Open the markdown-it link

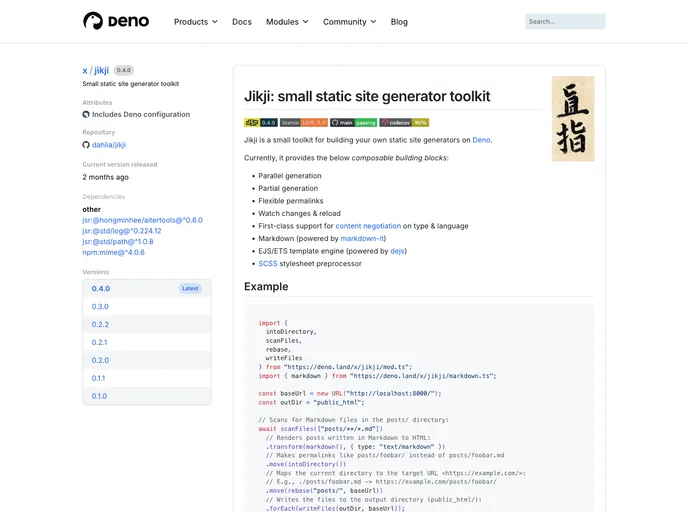tap(362, 239)
